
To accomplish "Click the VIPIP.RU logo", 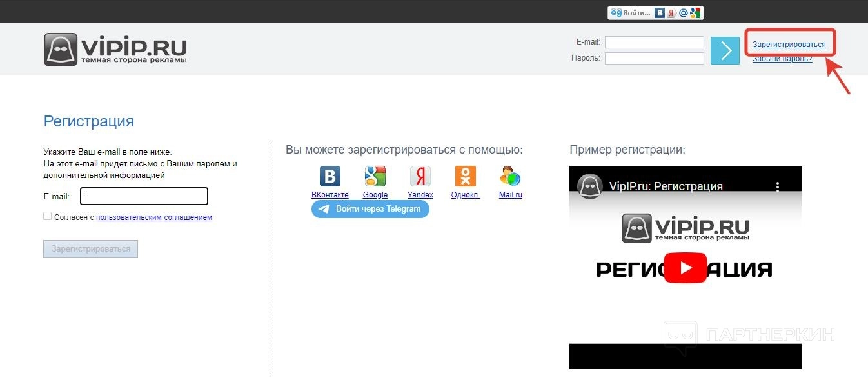I will (115, 50).
